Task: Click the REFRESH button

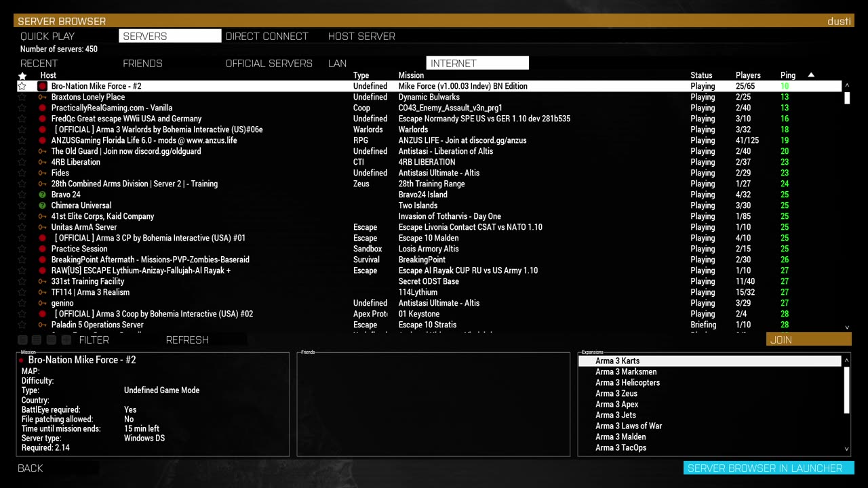Action: (187, 340)
